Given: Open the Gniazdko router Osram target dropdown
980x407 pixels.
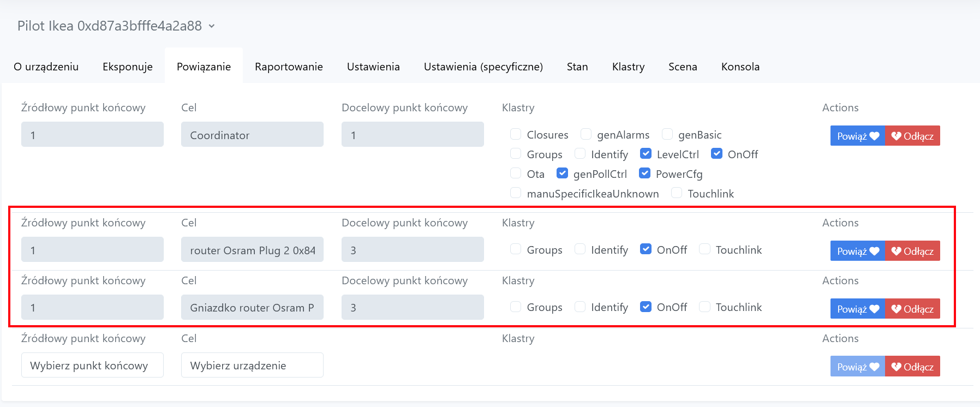Looking at the screenshot, I should point(252,307).
